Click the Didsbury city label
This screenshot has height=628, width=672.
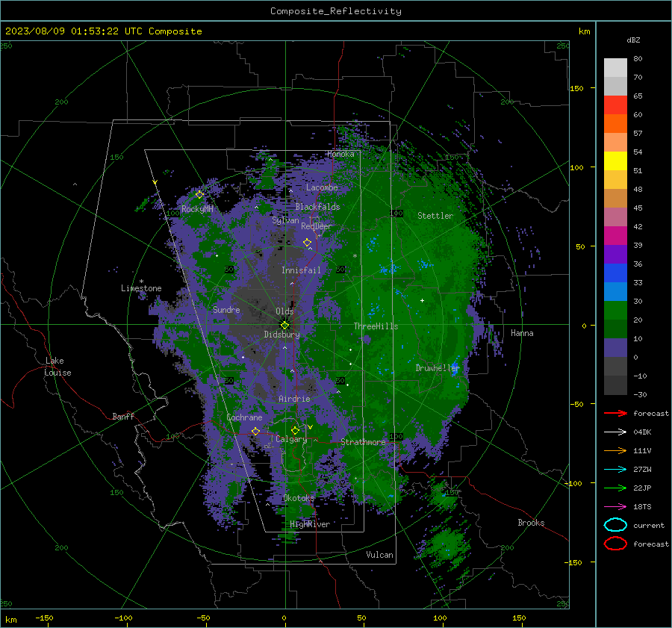coord(281,335)
